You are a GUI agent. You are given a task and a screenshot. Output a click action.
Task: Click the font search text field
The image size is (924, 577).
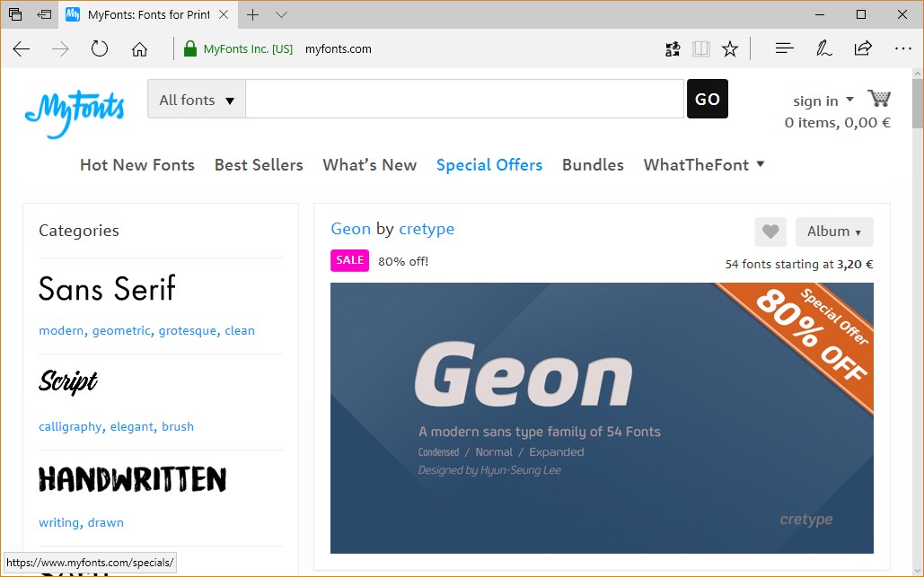point(464,100)
